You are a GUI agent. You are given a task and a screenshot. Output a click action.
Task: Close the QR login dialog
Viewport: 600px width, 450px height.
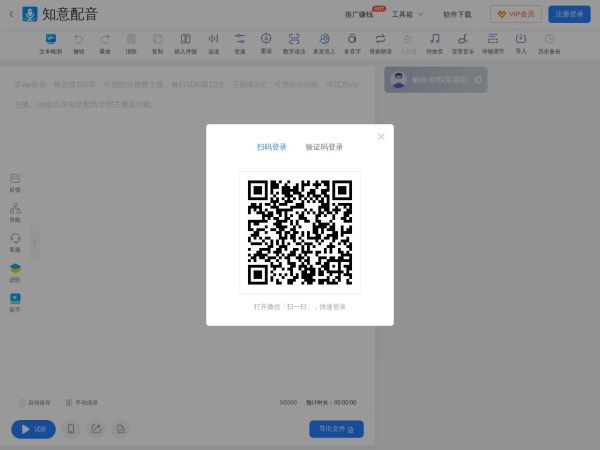click(381, 137)
